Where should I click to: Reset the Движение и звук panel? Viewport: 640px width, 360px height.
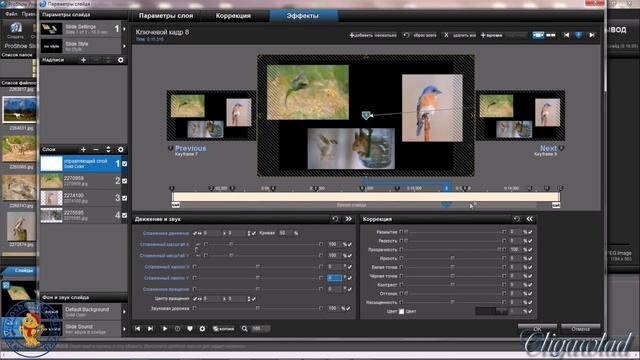(x=335, y=219)
